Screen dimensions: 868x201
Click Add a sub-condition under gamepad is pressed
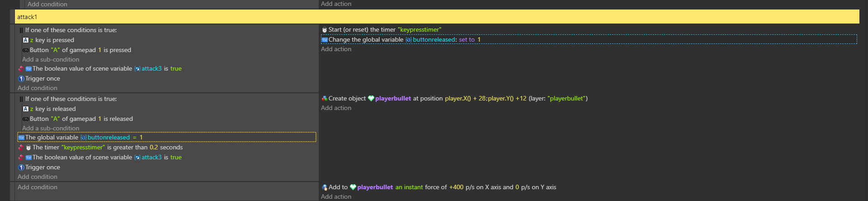pyautogui.click(x=51, y=60)
